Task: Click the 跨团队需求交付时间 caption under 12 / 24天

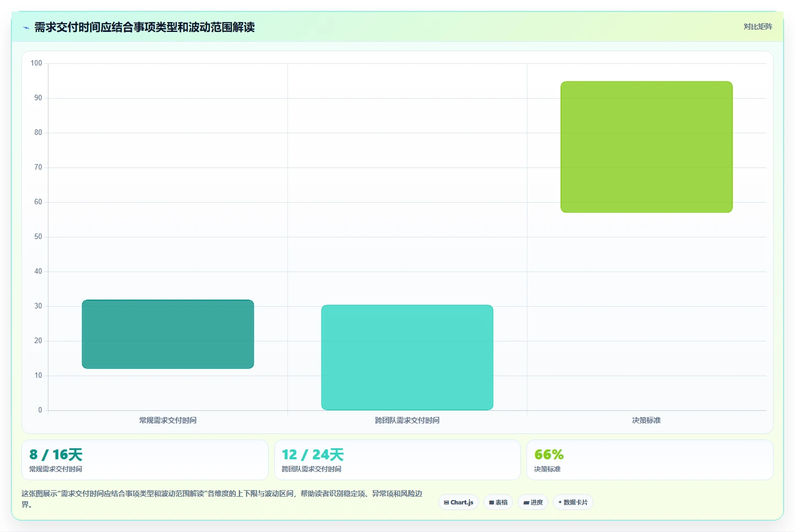Action: click(312, 469)
